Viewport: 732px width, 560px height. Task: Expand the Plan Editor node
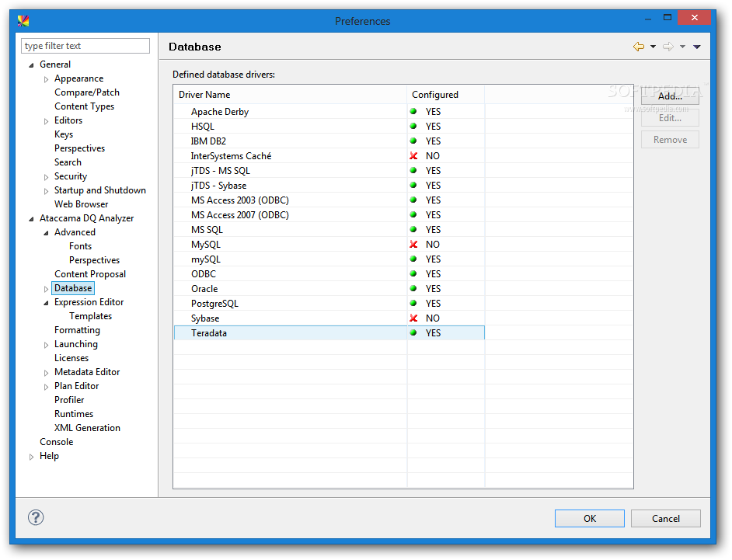click(x=46, y=387)
